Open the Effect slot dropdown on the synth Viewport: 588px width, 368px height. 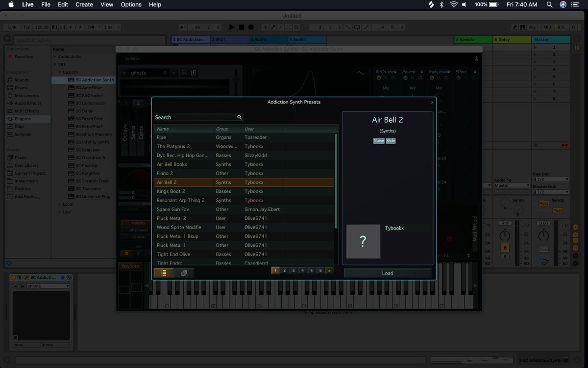(475, 72)
